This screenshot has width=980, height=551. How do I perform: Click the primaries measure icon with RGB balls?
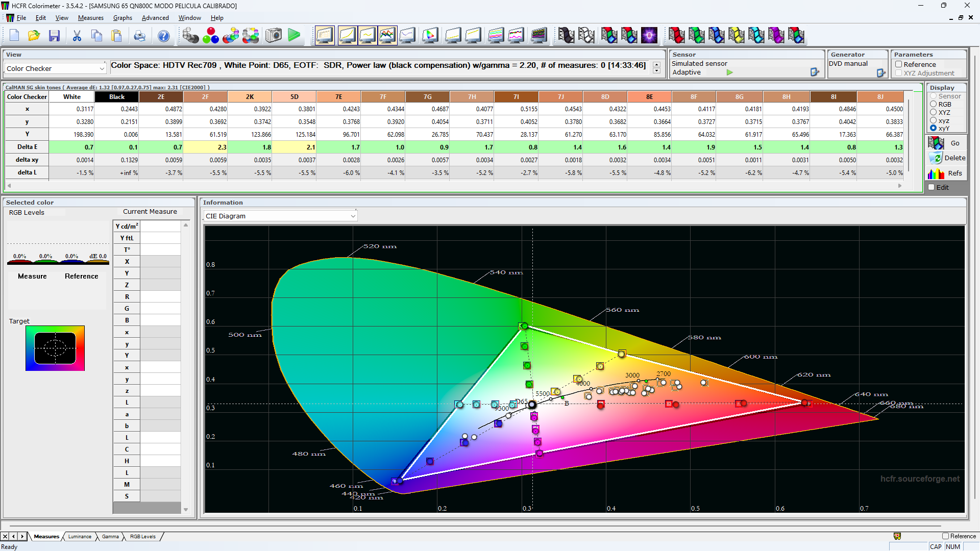pyautogui.click(x=211, y=35)
